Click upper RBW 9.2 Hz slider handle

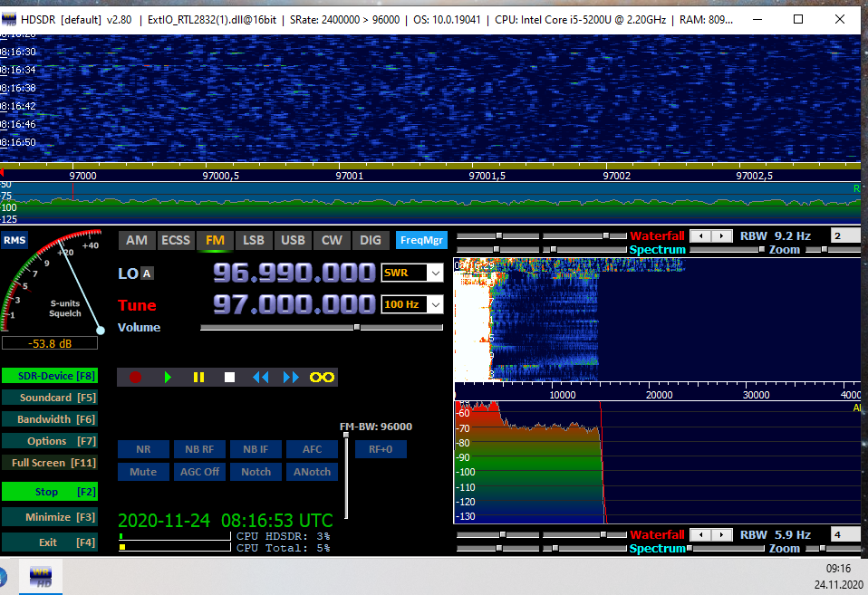(x=762, y=250)
